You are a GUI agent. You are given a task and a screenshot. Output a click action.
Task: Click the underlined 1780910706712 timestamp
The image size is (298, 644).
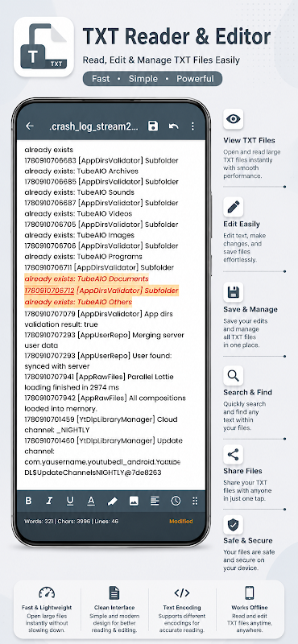pyautogui.click(x=49, y=291)
